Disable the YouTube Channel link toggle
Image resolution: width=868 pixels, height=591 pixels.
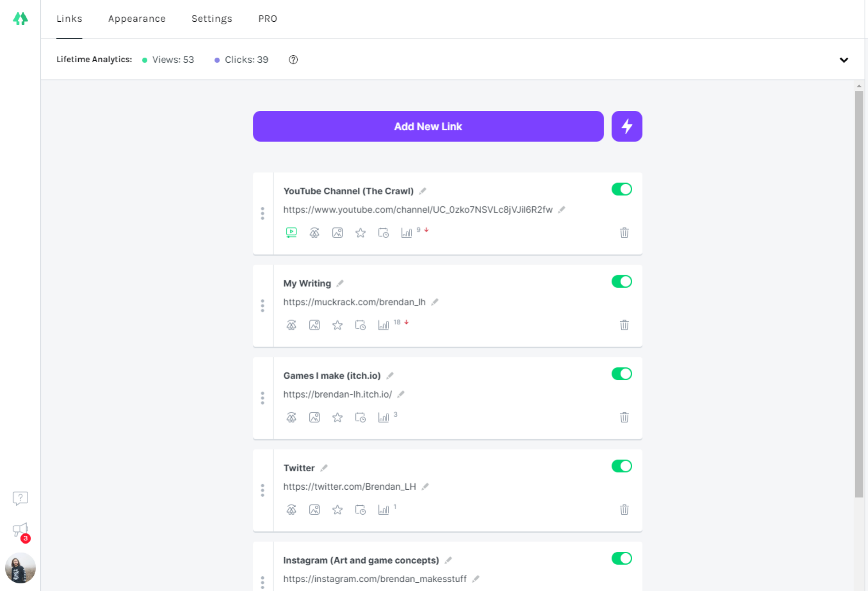pyautogui.click(x=621, y=189)
